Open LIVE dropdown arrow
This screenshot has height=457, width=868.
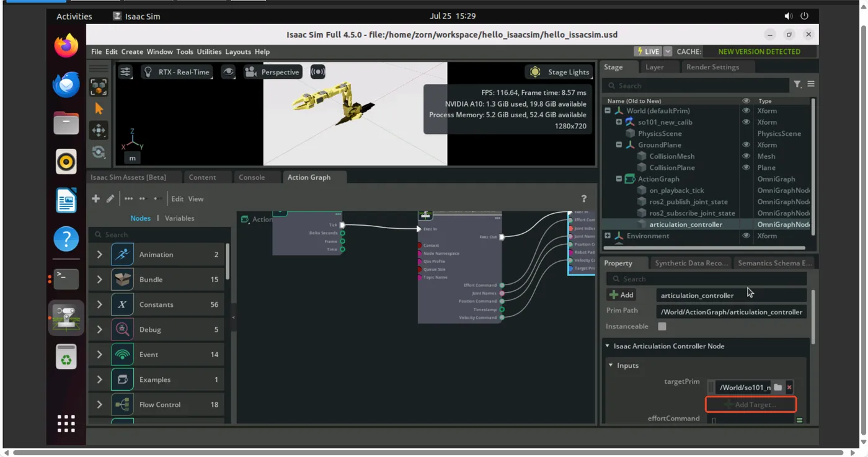pyautogui.click(x=668, y=51)
